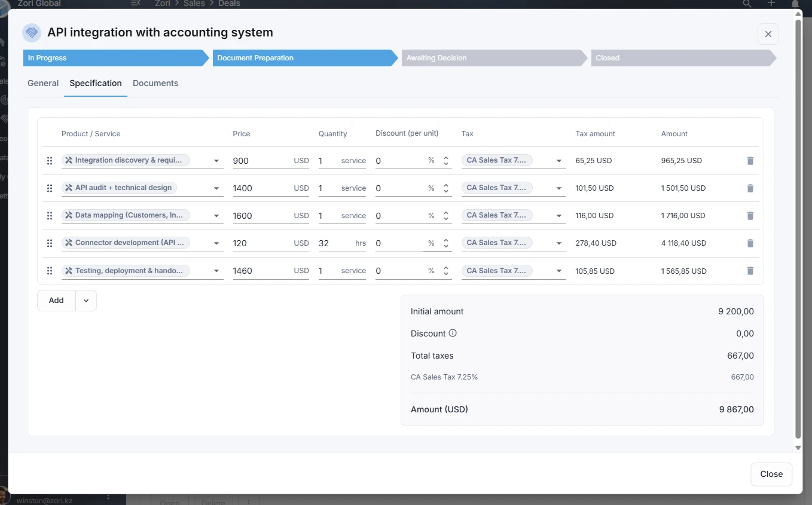812x505 pixels.
Task: Open product dropdown for Testing, deployment row
Action: (216, 271)
